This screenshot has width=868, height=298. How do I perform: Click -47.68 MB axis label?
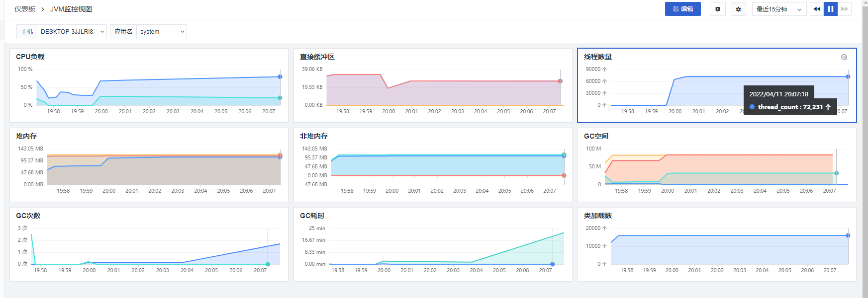(315, 184)
